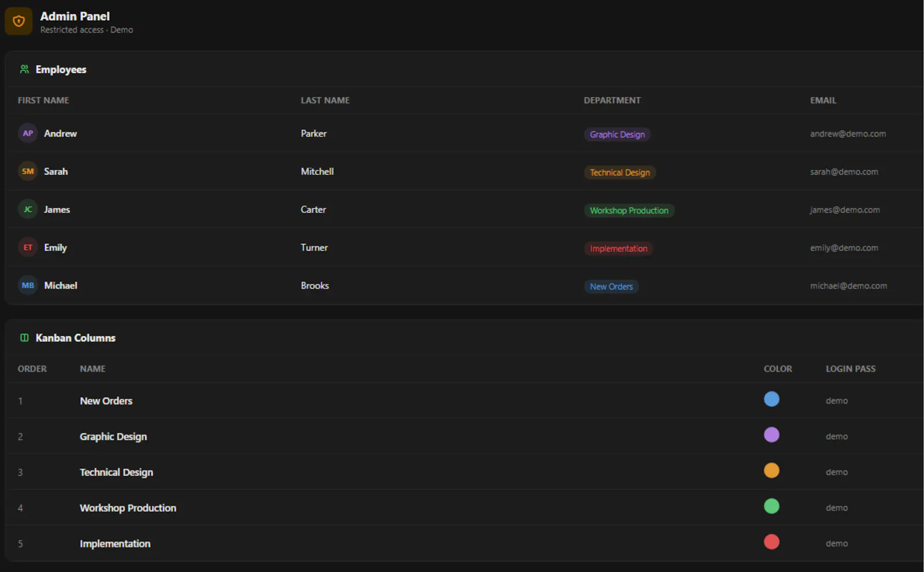Click the demo login pass for Technical Design
Viewport: 924px width, 572px height.
pyautogui.click(x=836, y=473)
